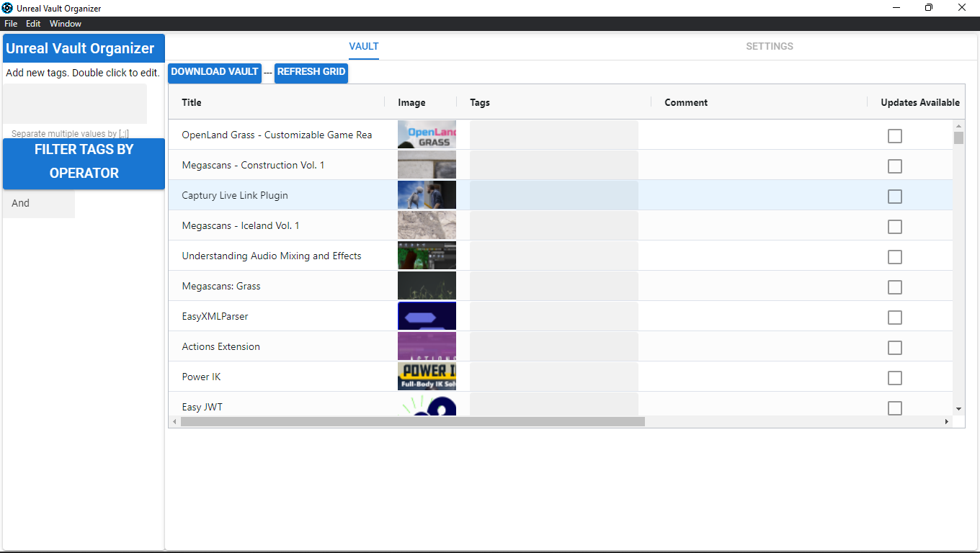The height and width of the screenshot is (553, 980).
Task: Check updates box for Actions Extension row
Action: 895,348
